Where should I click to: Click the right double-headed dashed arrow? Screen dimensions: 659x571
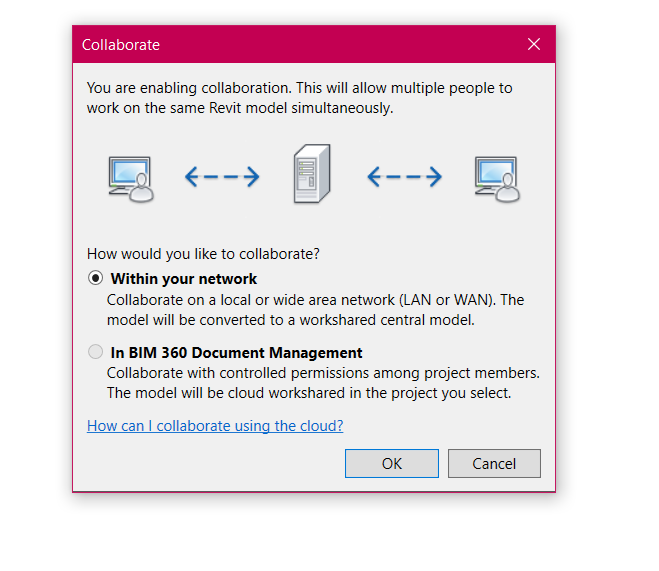coord(404,176)
